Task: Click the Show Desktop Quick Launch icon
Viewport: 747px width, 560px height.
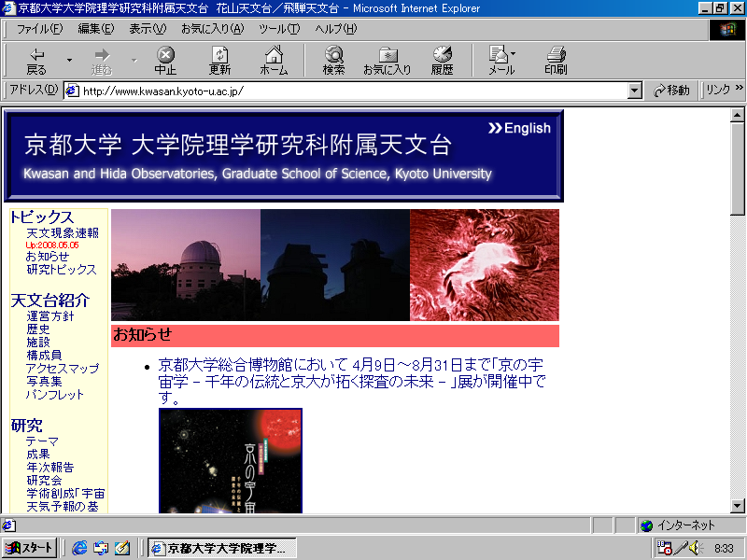Action: (x=122, y=548)
